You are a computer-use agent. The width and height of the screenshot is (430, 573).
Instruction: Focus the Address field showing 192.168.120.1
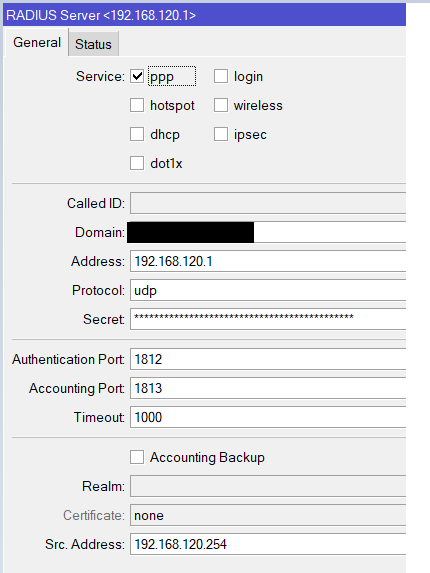coord(268,261)
